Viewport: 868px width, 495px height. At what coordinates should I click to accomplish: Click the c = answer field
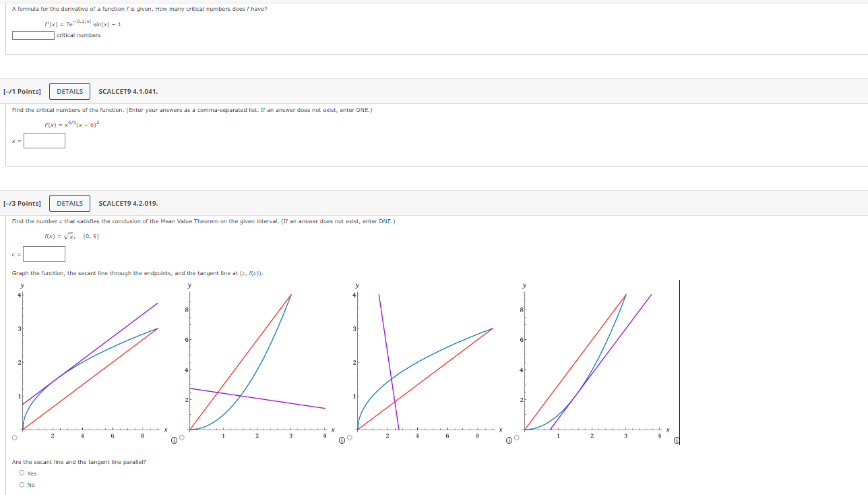(x=43, y=254)
